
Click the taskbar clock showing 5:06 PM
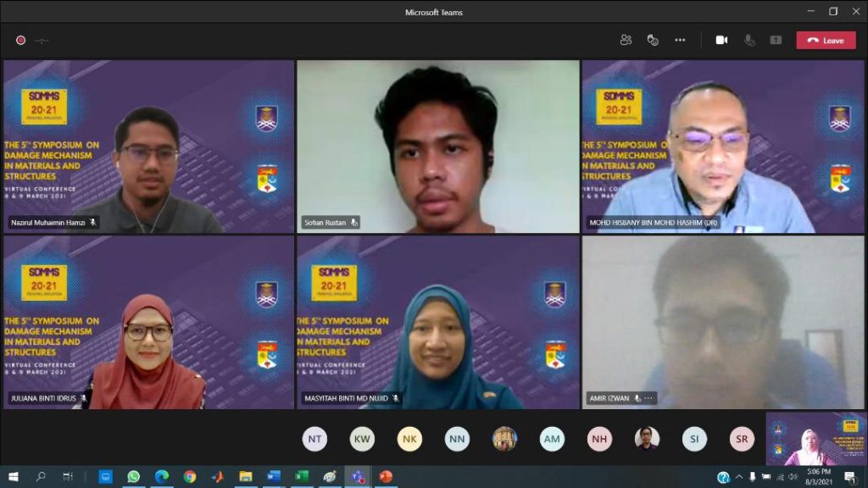819,477
